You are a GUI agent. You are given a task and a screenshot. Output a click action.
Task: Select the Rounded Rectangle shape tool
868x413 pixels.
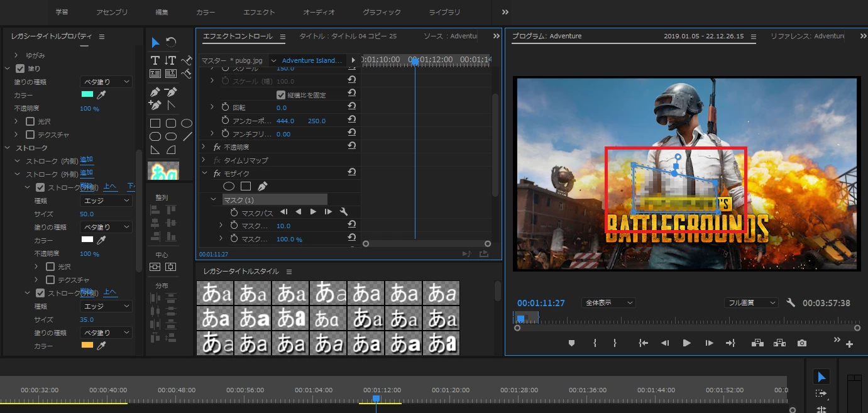coord(171,123)
